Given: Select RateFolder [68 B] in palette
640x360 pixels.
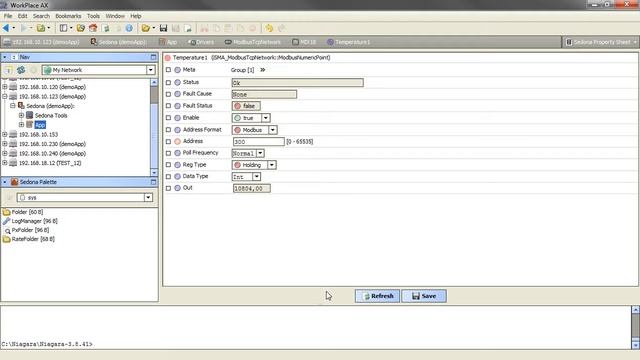Looking at the screenshot, I should [33, 239].
